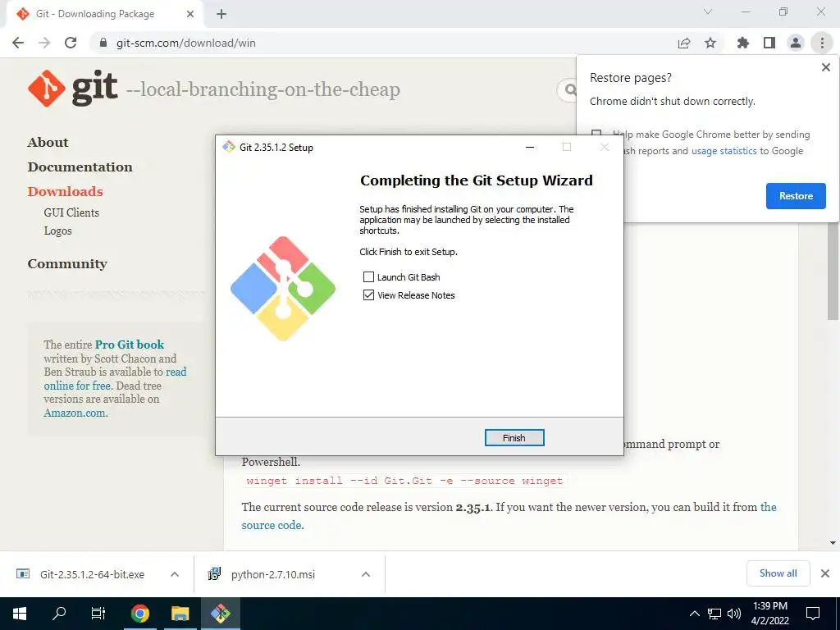Click Show all downloads
The image size is (840, 630).
(778, 573)
